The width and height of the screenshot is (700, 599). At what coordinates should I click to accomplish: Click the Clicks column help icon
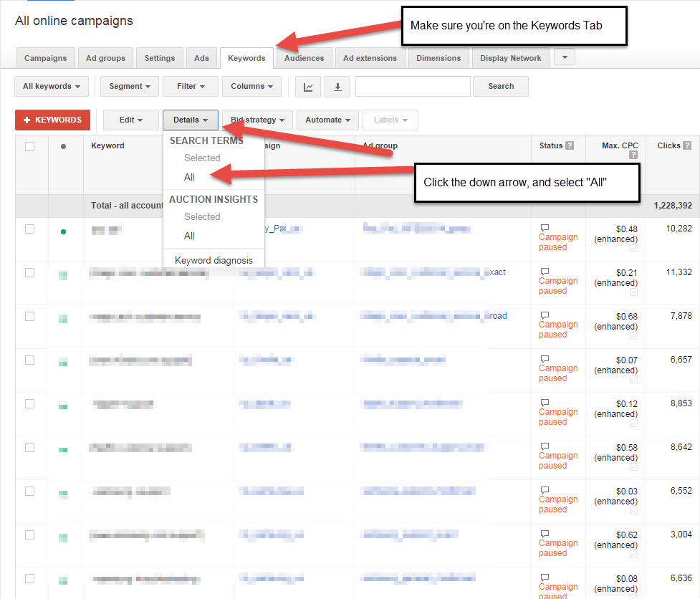[x=688, y=145]
